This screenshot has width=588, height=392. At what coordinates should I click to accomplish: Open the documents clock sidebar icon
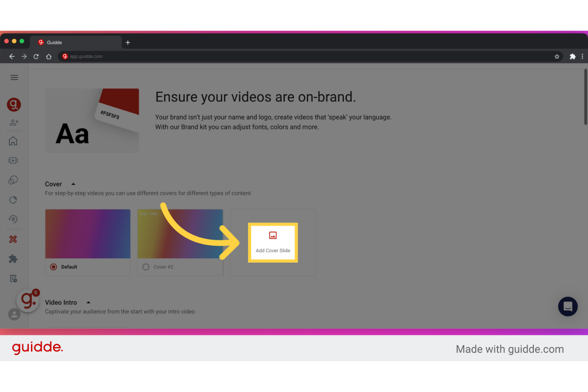point(13,278)
